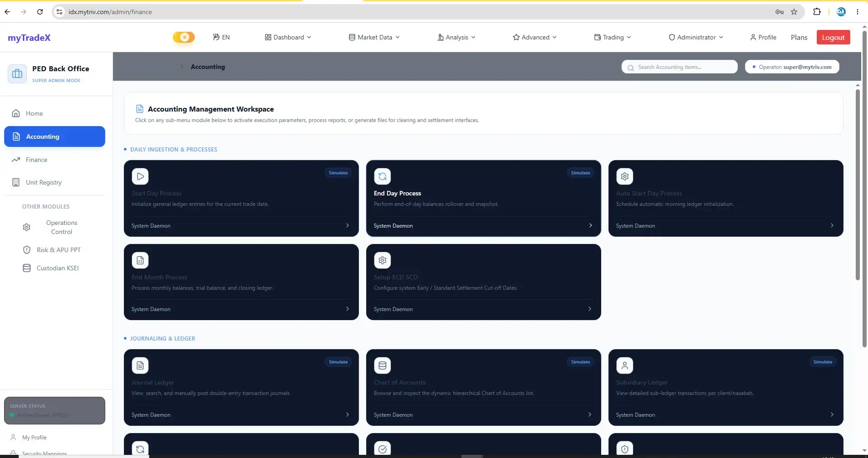The width and height of the screenshot is (868, 458).
Task: Expand the Market Data dropdown menu
Action: [x=374, y=37]
